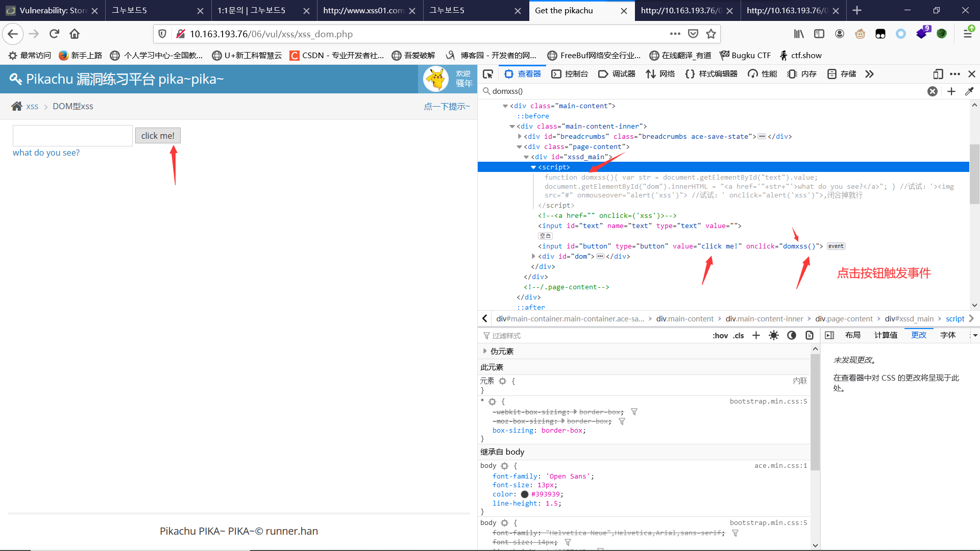The width and height of the screenshot is (980, 551).
Task: Switch to the 控制台 console tab
Action: tap(570, 74)
